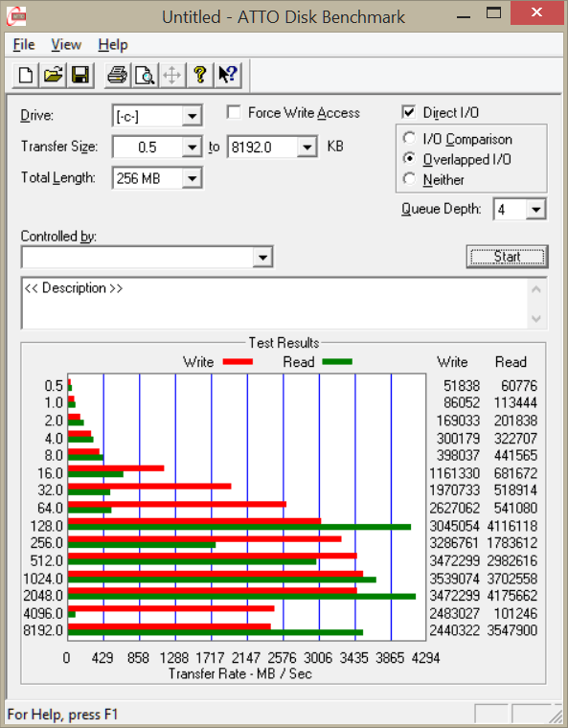This screenshot has height=728, width=568.
Task: Minimize the ATTO Disk Benchmark window
Action: (x=464, y=16)
